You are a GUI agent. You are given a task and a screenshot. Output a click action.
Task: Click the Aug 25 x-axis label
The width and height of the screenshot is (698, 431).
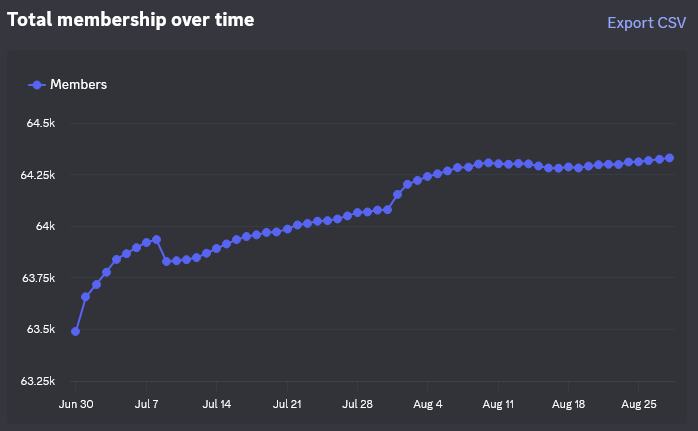point(638,405)
